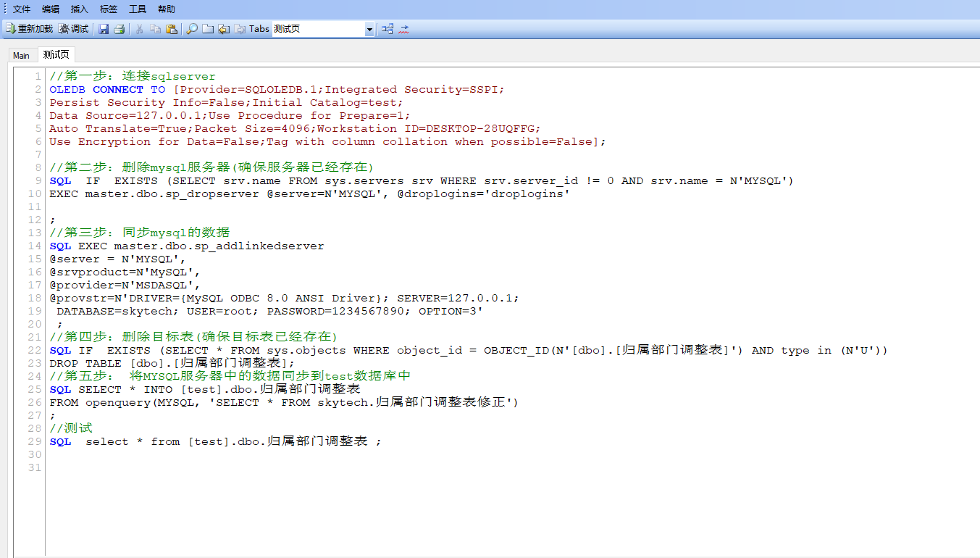Move the tab left with the left-arrow tab icon
This screenshot has height=558, width=980.
point(224,29)
